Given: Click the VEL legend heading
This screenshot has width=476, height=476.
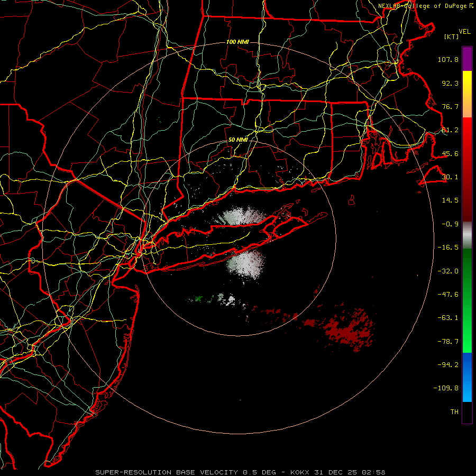Looking at the screenshot, I should tap(464, 32).
